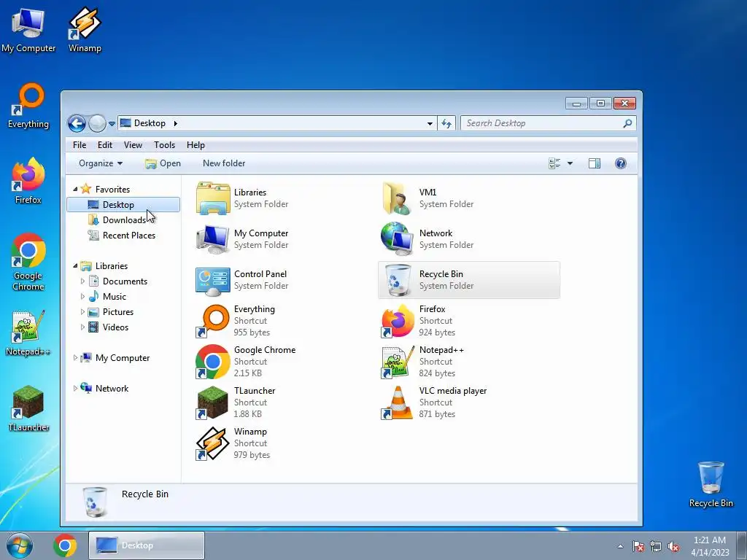Select the Firefox shortcut in file list
This screenshot has height=560, width=747.
point(398,321)
